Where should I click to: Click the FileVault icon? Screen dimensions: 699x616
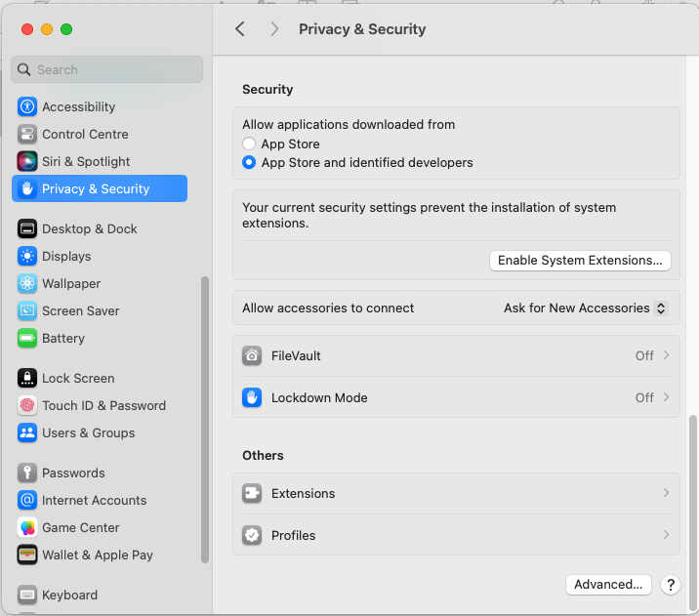tap(252, 356)
